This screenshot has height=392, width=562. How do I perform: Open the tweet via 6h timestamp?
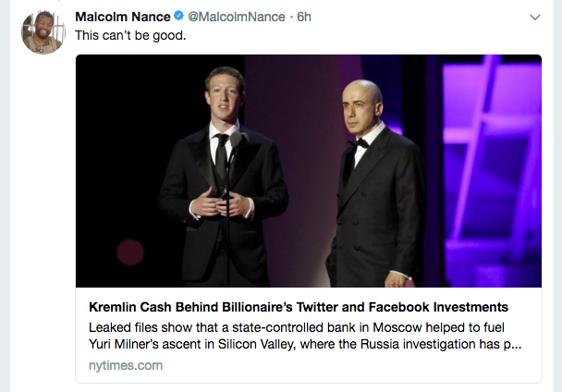click(x=303, y=18)
